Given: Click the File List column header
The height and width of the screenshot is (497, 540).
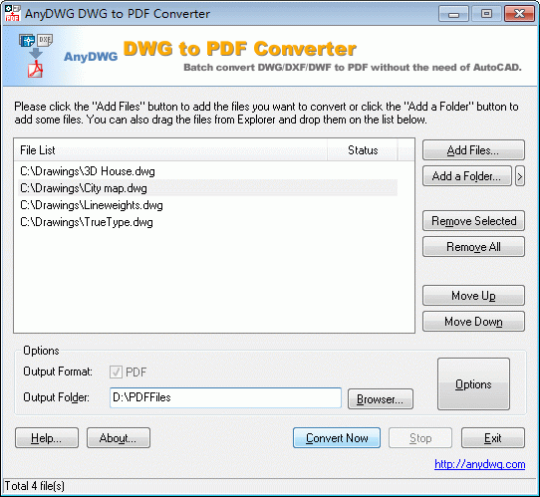Looking at the screenshot, I should (x=171, y=150).
